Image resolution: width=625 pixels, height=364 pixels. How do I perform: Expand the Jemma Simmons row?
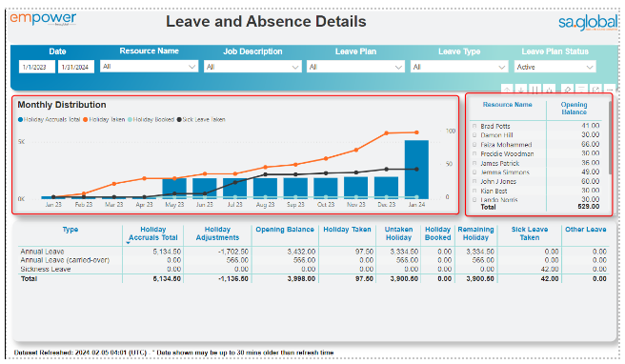click(474, 172)
